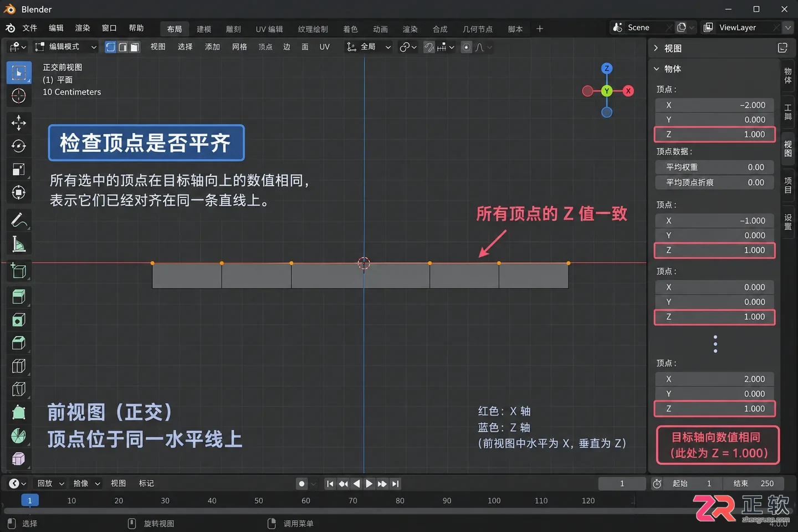Screen dimensions: 798x532
Task: Activate the Spin tool
Action: [19, 436]
